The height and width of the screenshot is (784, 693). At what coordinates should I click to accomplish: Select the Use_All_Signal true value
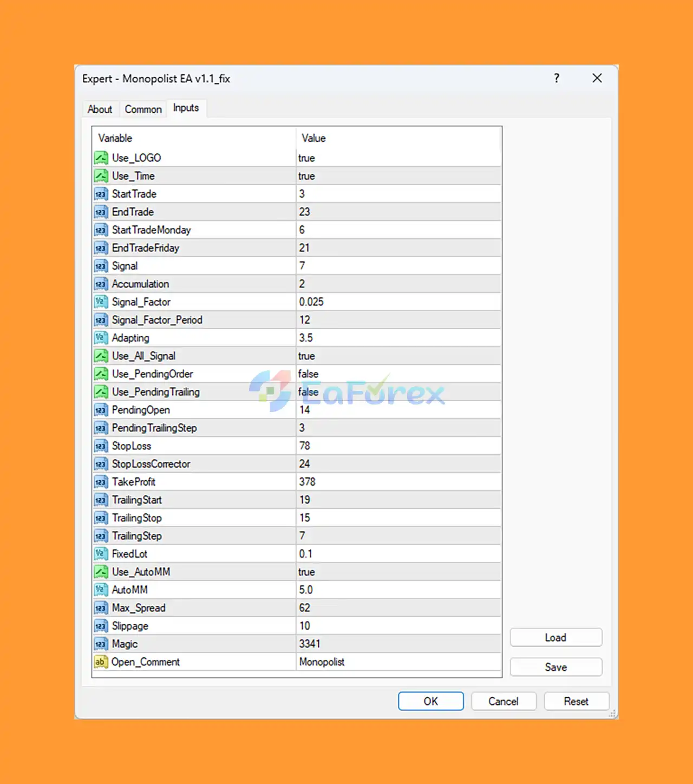(306, 356)
